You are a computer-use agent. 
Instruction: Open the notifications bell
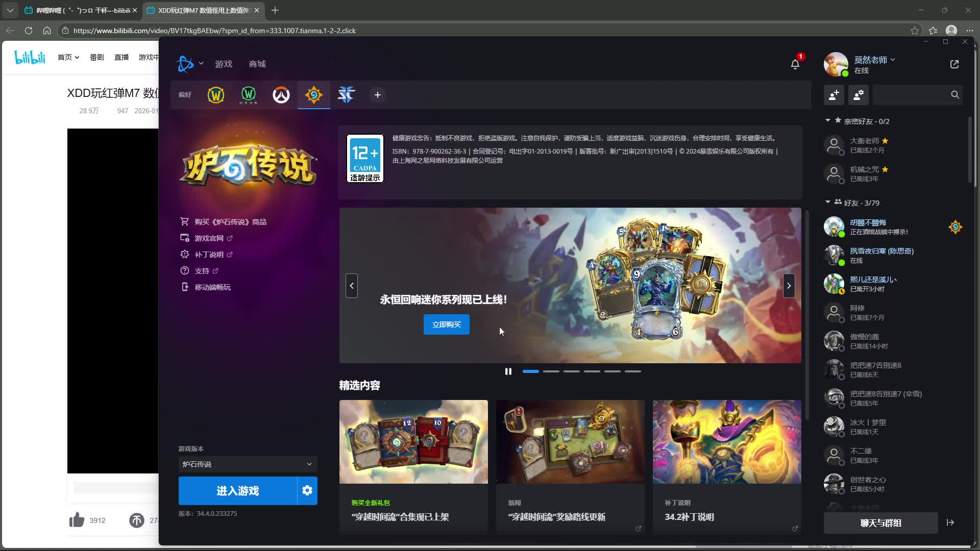coord(795,64)
